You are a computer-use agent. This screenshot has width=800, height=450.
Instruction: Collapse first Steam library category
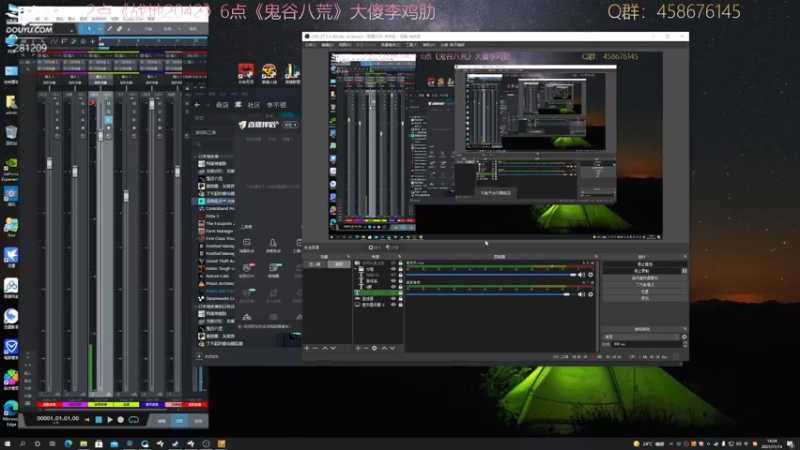(195, 157)
